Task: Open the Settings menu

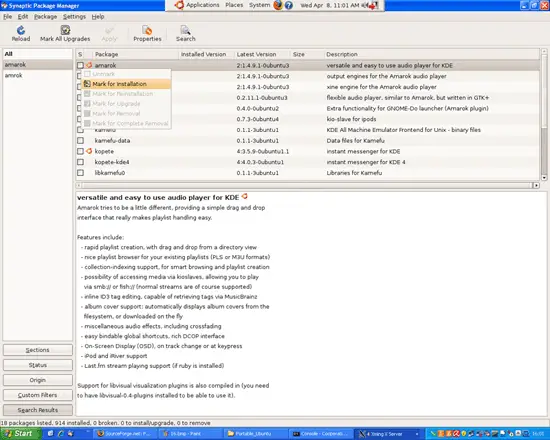Action: (x=74, y=16)
